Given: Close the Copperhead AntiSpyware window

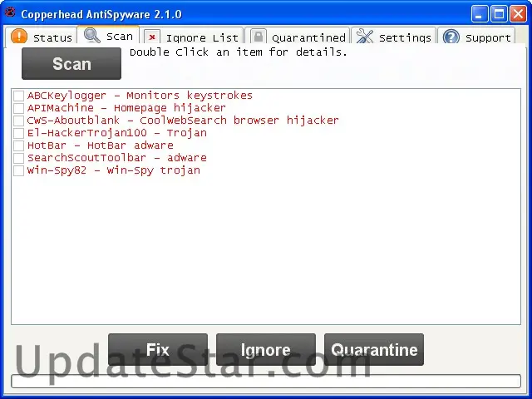Looking at the screenshot, I should (519, 14).
